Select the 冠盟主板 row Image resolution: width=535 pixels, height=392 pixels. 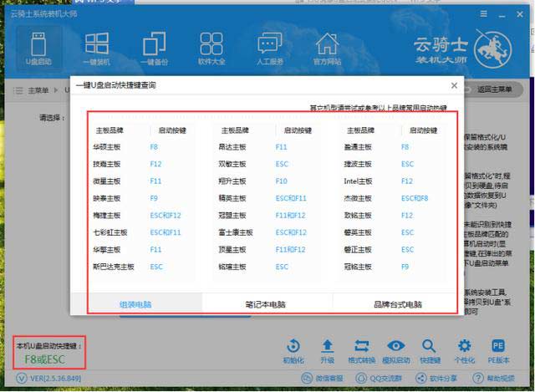[x=267, y=216]
